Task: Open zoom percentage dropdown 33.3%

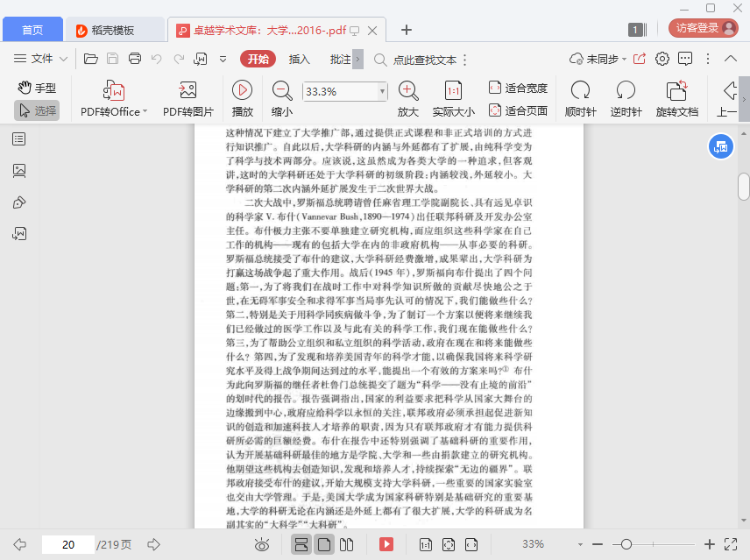Action: point(382,91)
